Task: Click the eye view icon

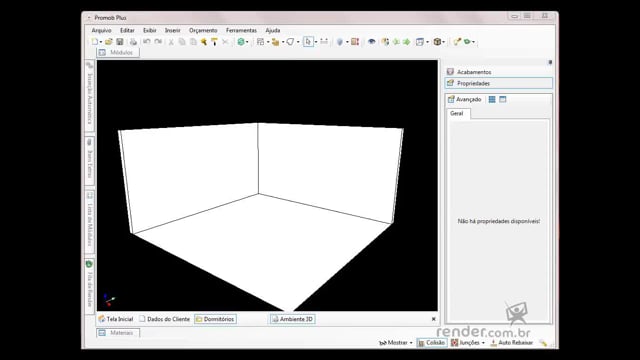Action: pos(371,42)
